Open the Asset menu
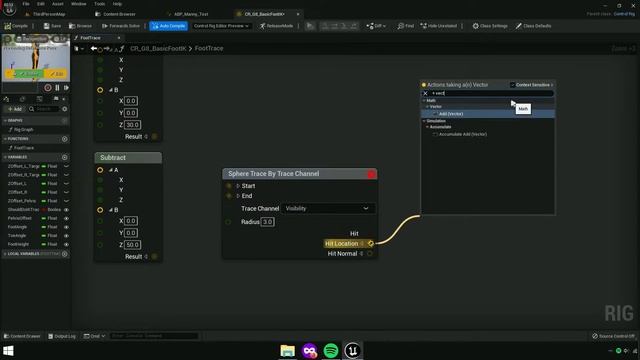640x360 pixels. [58, 4]
